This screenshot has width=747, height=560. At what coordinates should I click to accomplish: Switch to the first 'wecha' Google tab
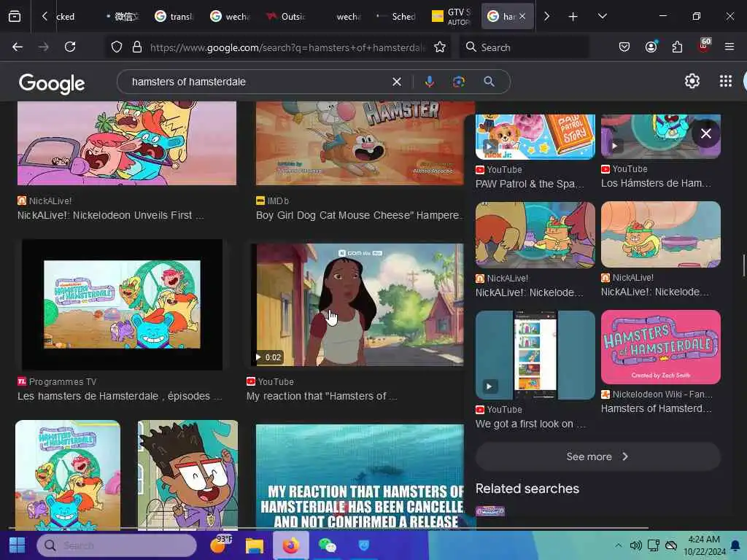pos(230,17)
